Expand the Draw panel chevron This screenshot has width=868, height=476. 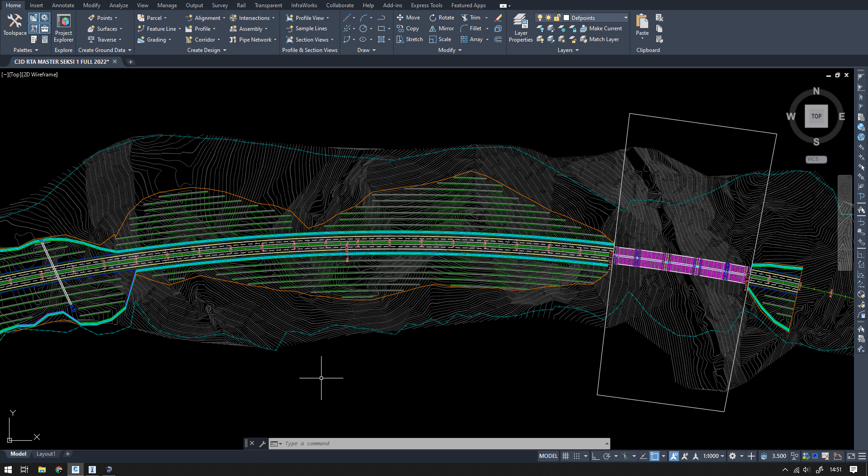(x=374, y=50)
